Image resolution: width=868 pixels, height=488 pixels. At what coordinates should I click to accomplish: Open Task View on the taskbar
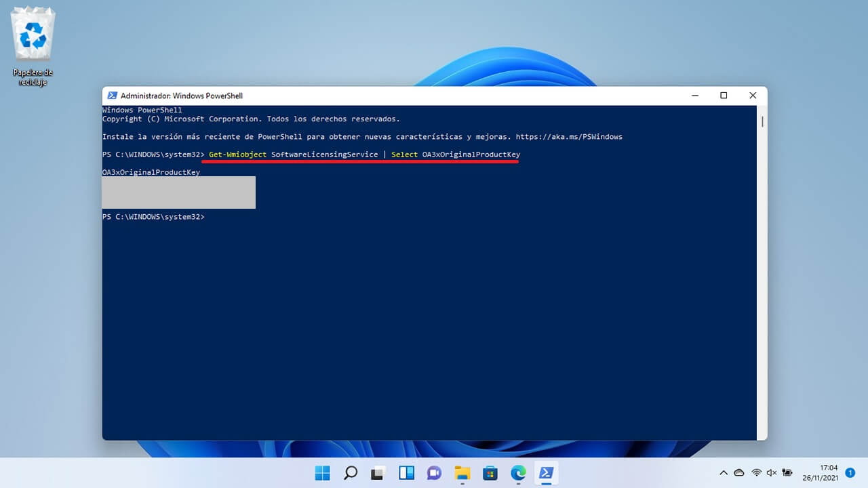pyautogui.click(x=378, y=472)
